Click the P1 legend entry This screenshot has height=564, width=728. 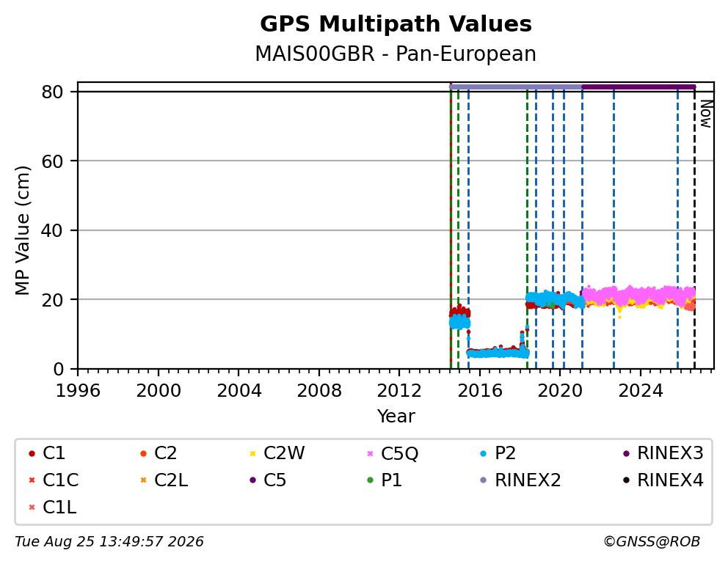[x=384, y=480]
